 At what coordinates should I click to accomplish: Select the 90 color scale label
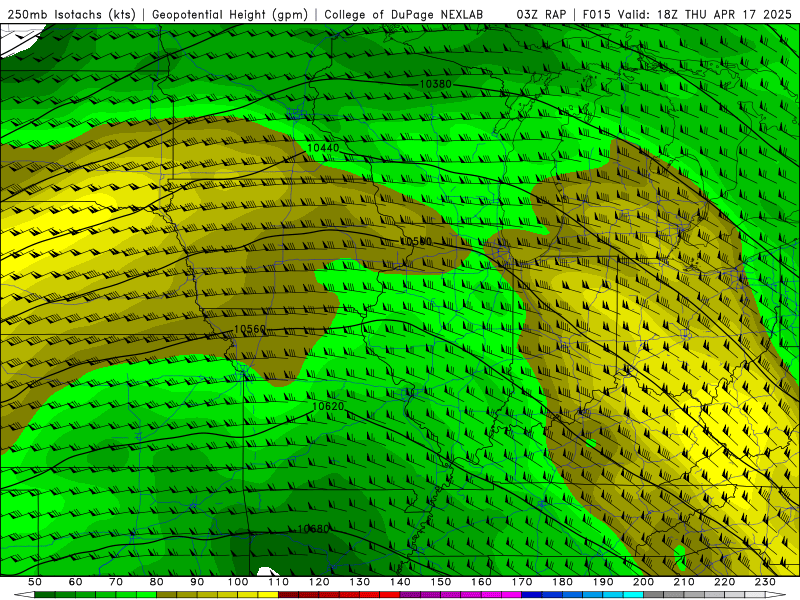point(197,582)
